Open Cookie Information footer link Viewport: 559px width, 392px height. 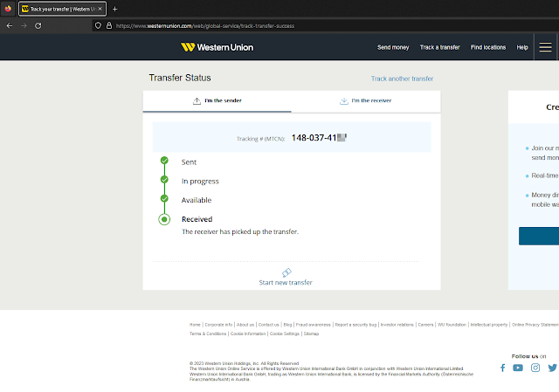(248, 334)
